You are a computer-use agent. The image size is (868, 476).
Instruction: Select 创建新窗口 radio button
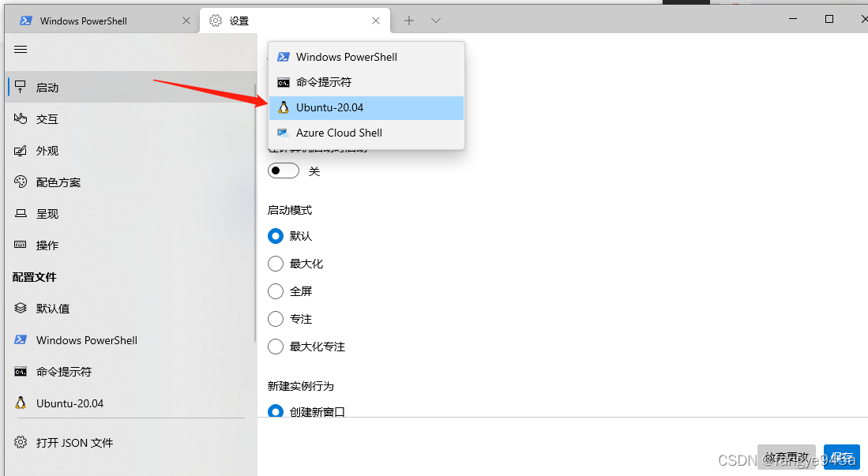(x=276, y=410)
